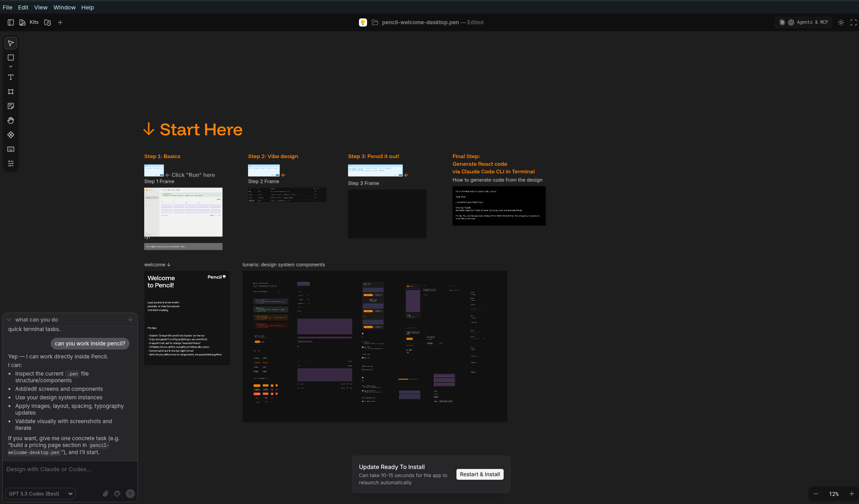Select the Step 2 Frame thumbnail
The image size is (859, 504).
[x=287, y=195]
